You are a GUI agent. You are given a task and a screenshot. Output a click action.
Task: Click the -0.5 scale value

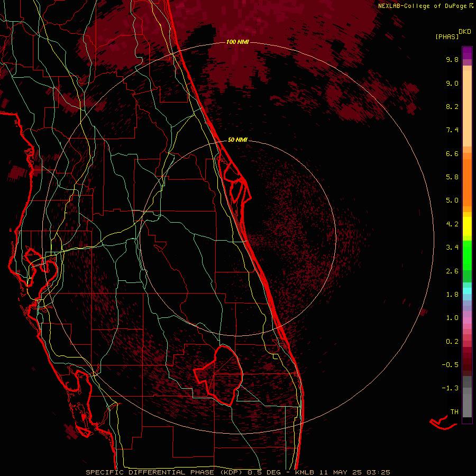click(x=450, y=365)
